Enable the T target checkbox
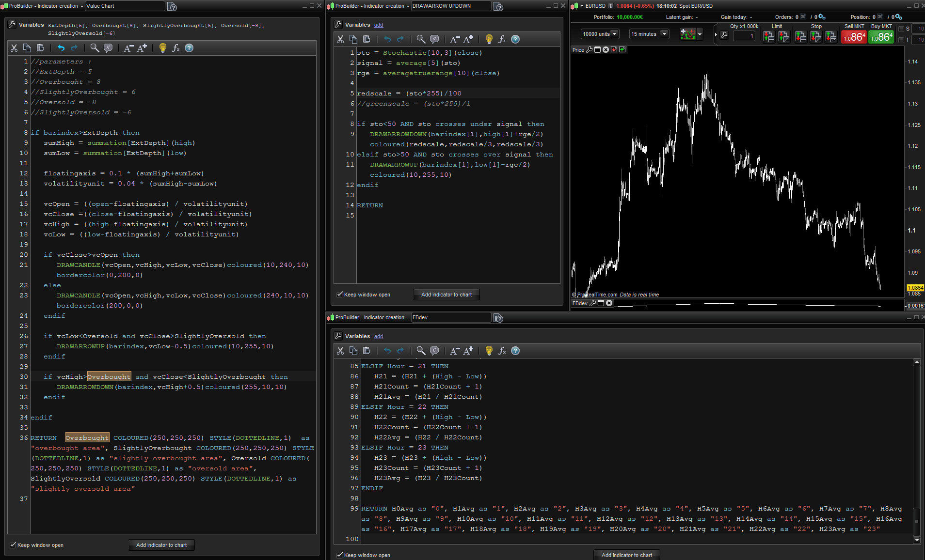 point(901,40)
